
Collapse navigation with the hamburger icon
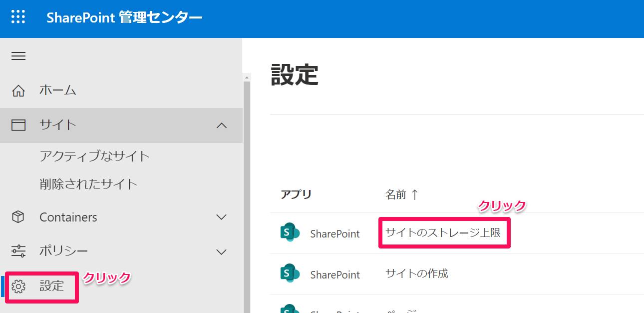(x=18, y=56)
